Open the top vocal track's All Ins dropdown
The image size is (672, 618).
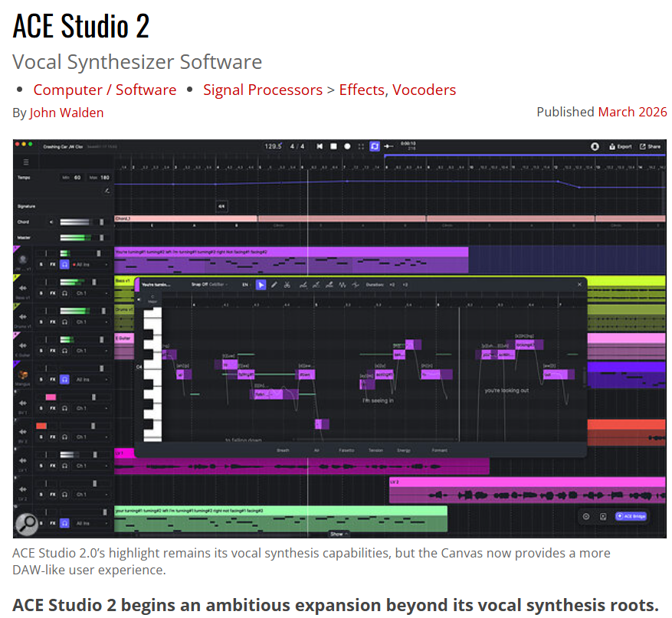(x=91, y=265)
